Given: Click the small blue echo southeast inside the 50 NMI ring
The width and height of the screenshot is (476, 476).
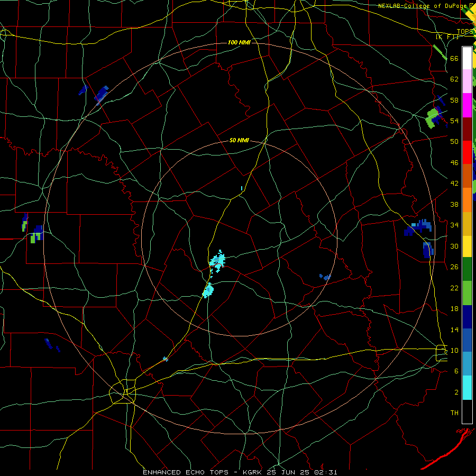Looking at the screenshot, I should [x=325, y=277].
